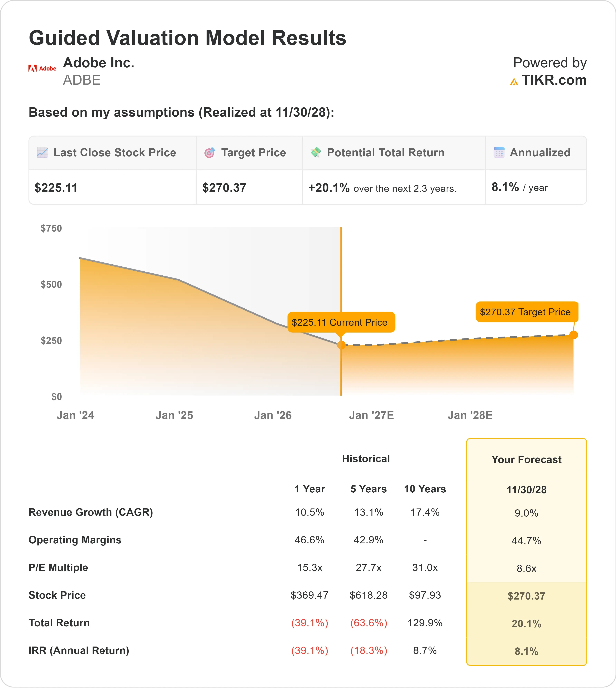Click the $618.28 five-year stock price
The image size is (616, 688).
click(369, 595)
